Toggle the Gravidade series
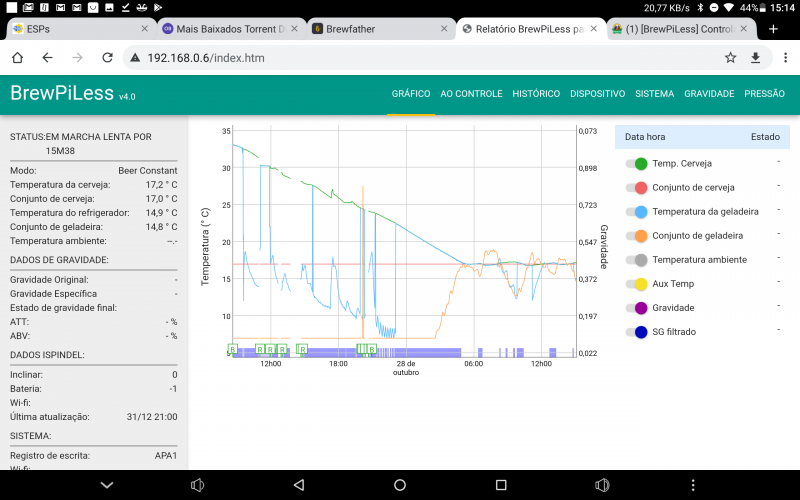Image resolution: width=800 pixels, height=500 pixels. point(637,308)
